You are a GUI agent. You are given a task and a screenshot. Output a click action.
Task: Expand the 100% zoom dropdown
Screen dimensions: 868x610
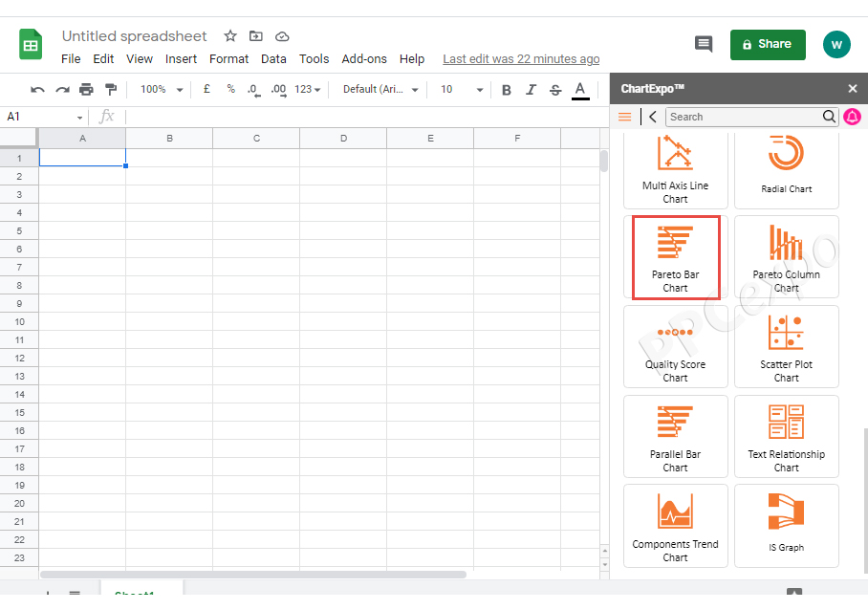pyautogui.click(x=162, y=90)
